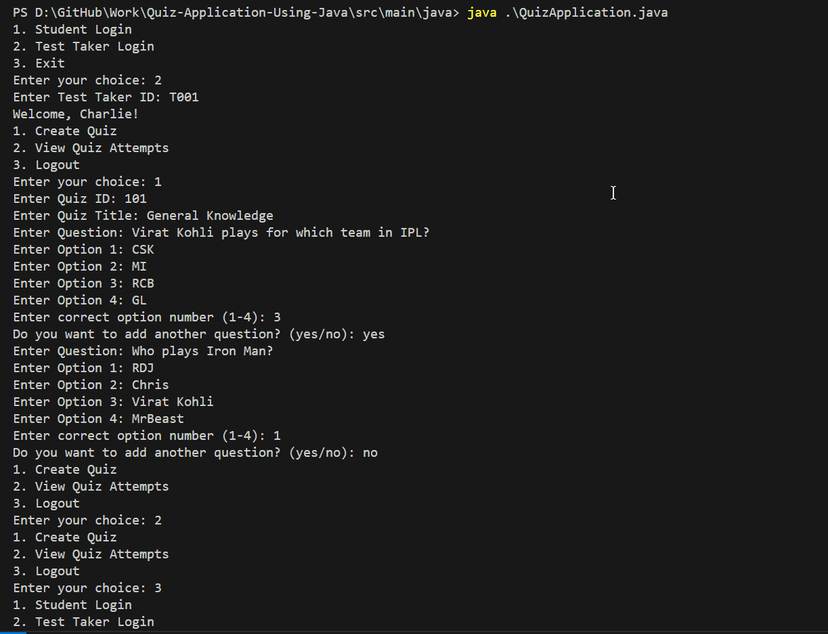Screen dimensions: 828x634
Task: Click the yellow java command word
Action: click(x=482, y=12)
